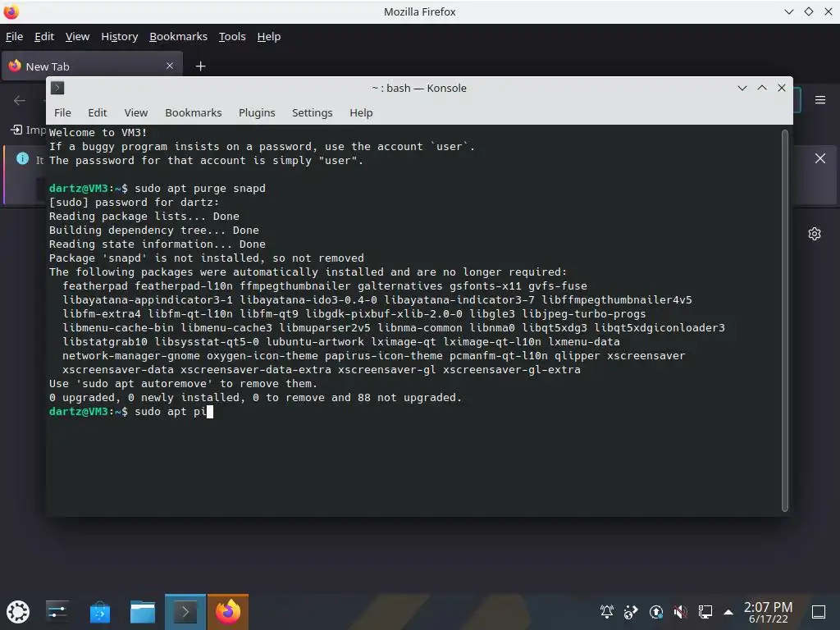Open Konsole Bookmarks menu
This screenshot has width=840, height=630.
click(x=194, y=113)
